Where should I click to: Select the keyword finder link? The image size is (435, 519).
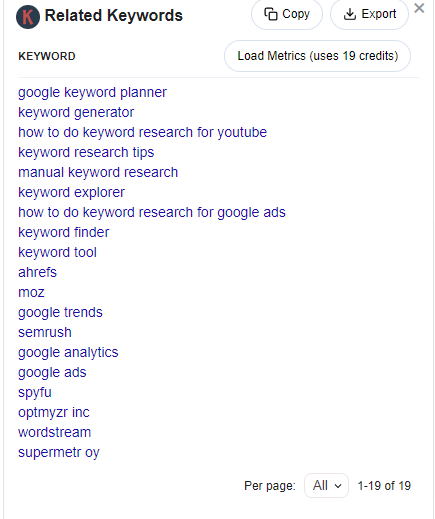(63, 232)
